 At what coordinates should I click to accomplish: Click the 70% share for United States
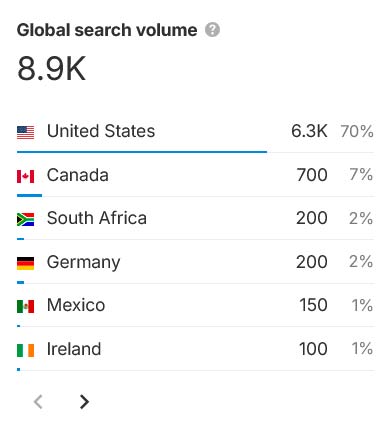[357, 131]
